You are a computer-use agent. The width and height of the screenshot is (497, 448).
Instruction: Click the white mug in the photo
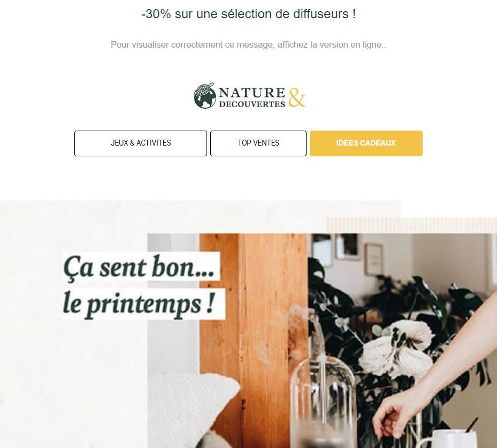pos(449,439)
